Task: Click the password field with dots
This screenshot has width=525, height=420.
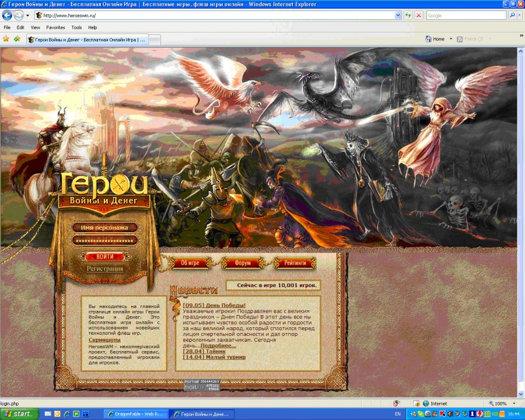Action: [x=104, y=240]
